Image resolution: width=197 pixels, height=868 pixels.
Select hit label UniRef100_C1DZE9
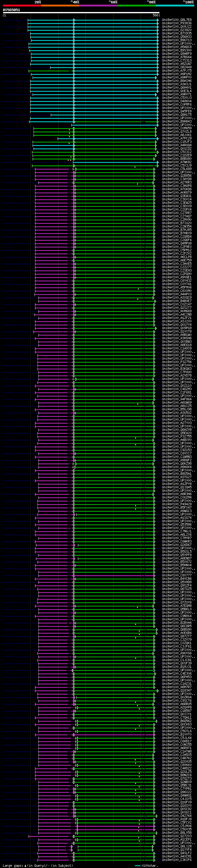[176, 155]
